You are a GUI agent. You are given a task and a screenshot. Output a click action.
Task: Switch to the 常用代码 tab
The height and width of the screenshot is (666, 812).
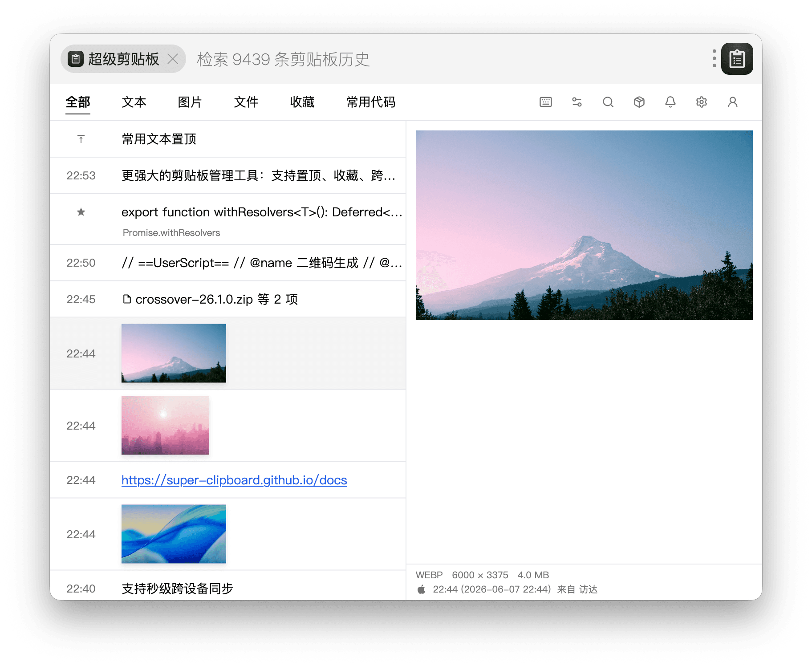370,102
